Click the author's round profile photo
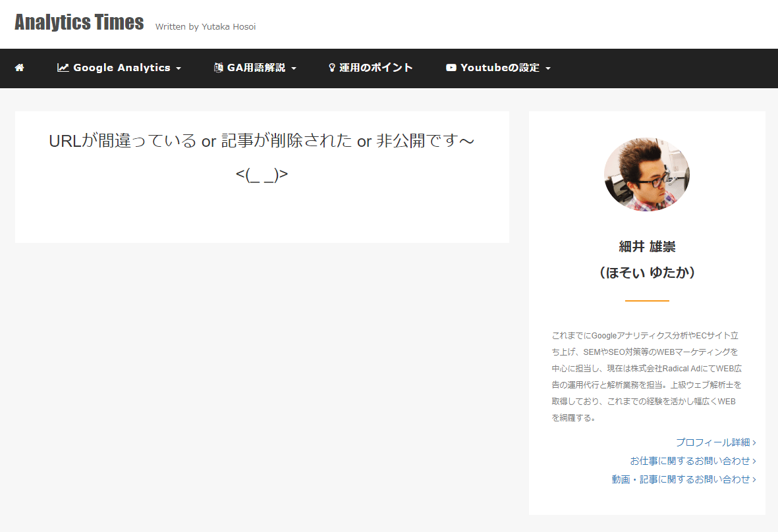Viewport: 778px width, 532px height. tap(647, 174)
